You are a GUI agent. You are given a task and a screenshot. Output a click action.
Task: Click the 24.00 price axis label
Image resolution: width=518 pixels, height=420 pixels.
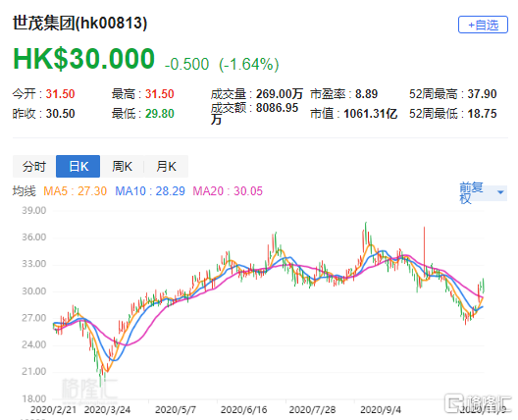coord(34,344)
